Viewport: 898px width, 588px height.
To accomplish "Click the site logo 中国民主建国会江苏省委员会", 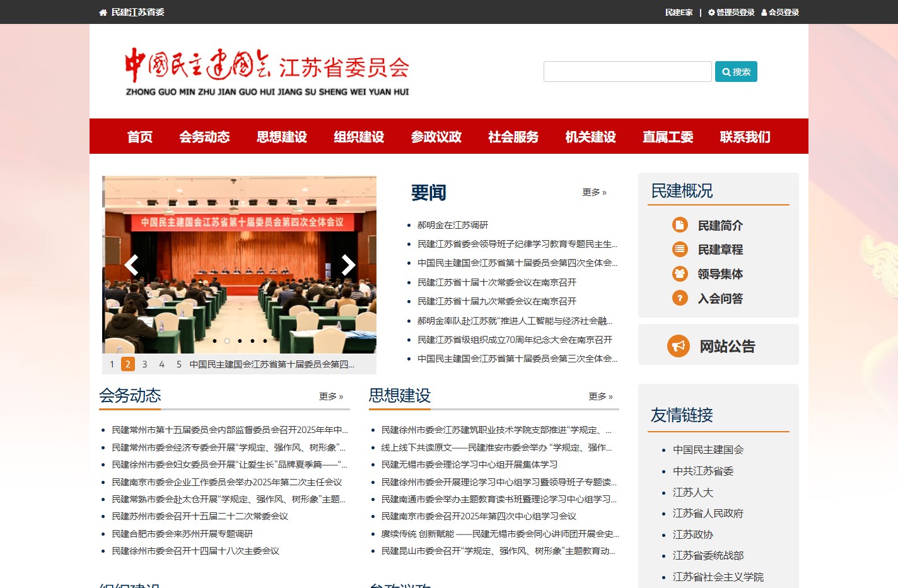I will coord(267,71).
